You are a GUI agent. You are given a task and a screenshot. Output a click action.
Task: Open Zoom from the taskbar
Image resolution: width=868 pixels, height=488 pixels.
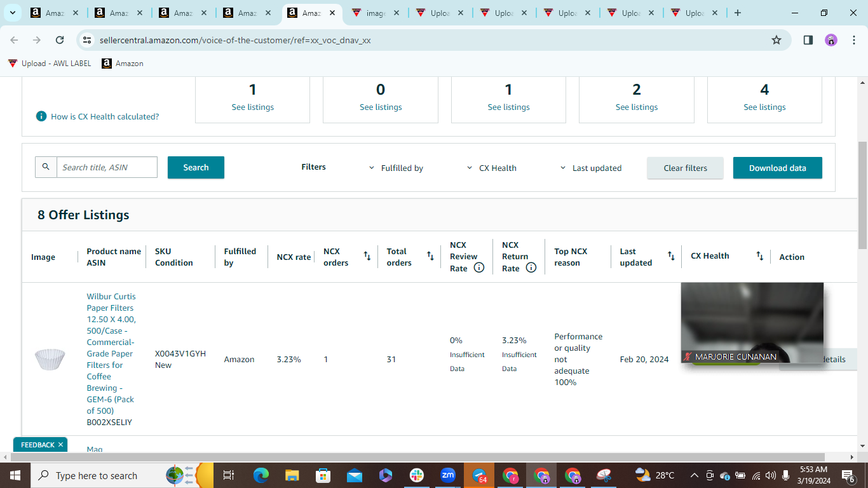[x=448, y=475]
